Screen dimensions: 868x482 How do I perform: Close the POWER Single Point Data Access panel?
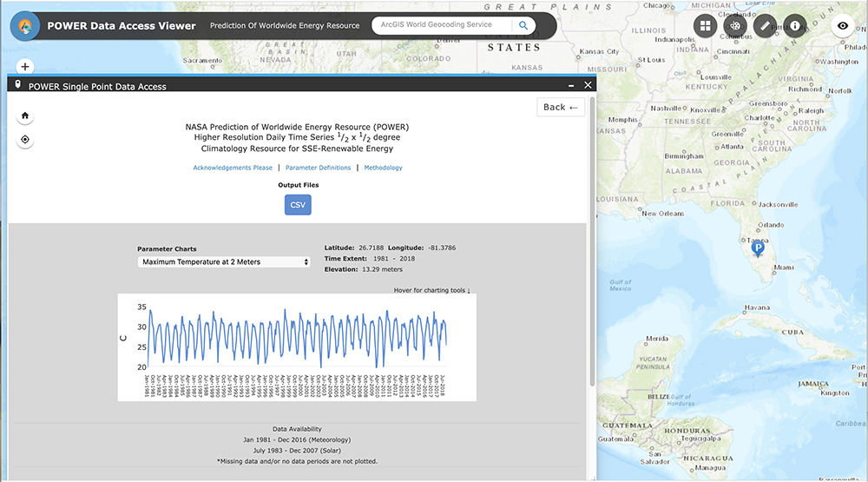(588, 85)
